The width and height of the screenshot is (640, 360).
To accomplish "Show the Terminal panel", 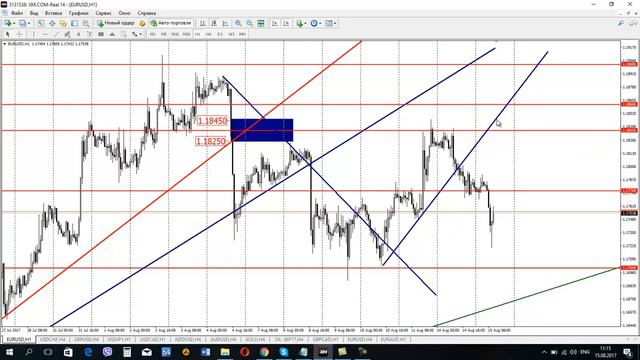I will click(74, 23).
